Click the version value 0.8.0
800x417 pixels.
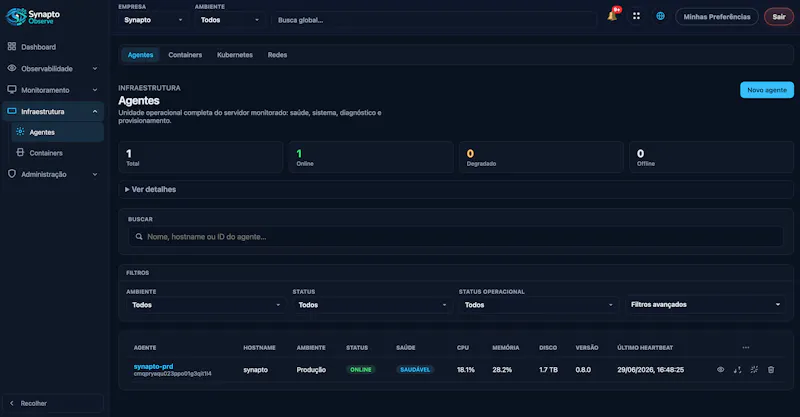(x=583, y=370)
